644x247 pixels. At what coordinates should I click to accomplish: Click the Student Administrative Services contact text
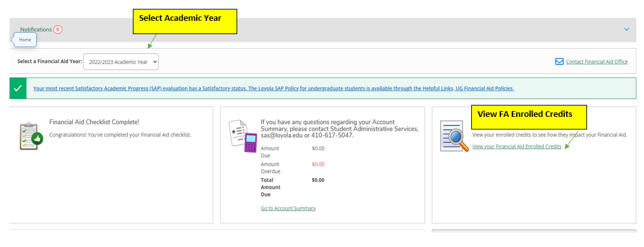point(339,128)
